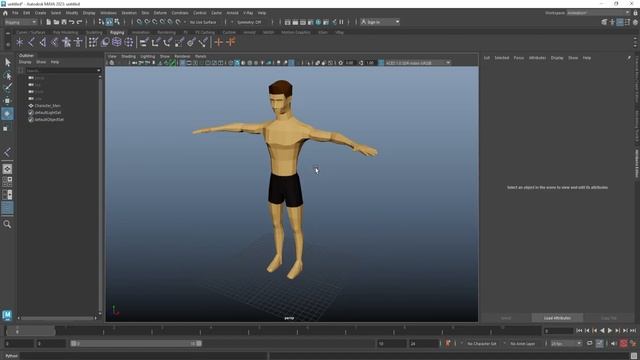Open the No Anim Layer dropdown

tap(522, 344)
